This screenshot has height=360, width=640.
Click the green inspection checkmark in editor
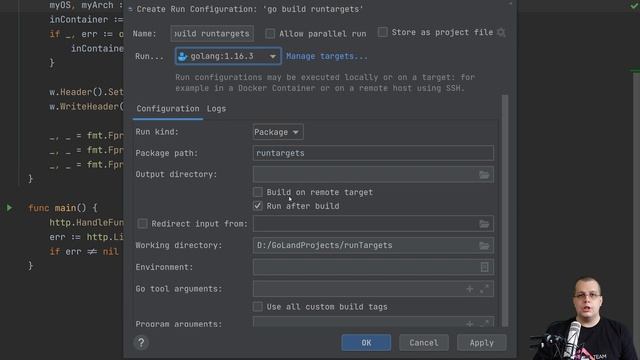pyautogui.click(x=634, y=6)
